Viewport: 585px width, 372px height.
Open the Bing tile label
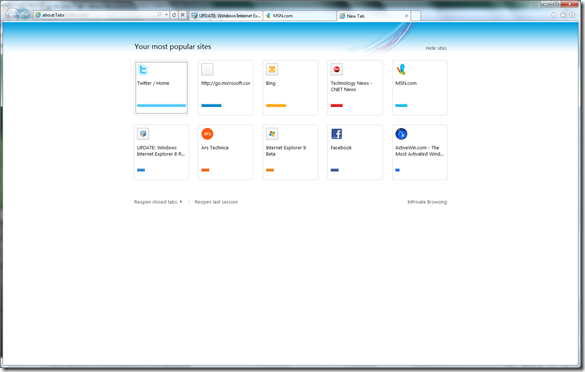click(x=270, y=83)
